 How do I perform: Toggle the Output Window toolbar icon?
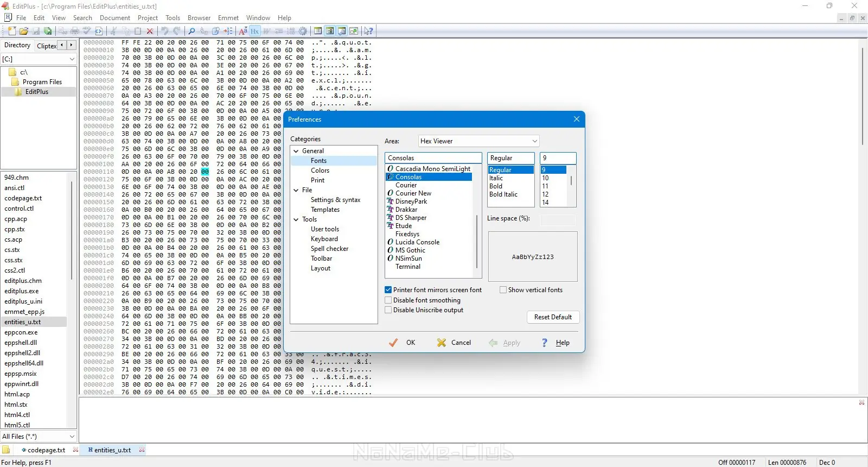click(342, 31)
